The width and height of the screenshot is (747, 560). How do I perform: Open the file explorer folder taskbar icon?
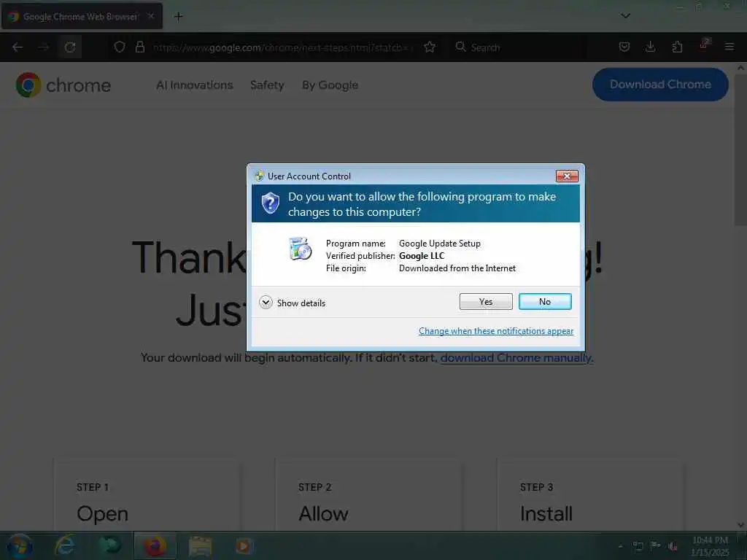(200, 546)
